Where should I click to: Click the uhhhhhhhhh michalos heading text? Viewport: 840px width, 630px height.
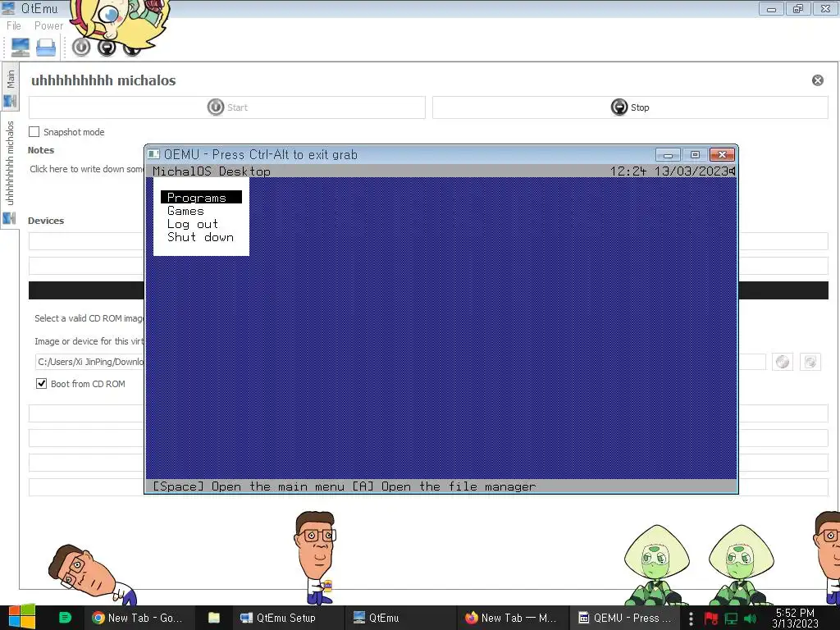point(103,80)
